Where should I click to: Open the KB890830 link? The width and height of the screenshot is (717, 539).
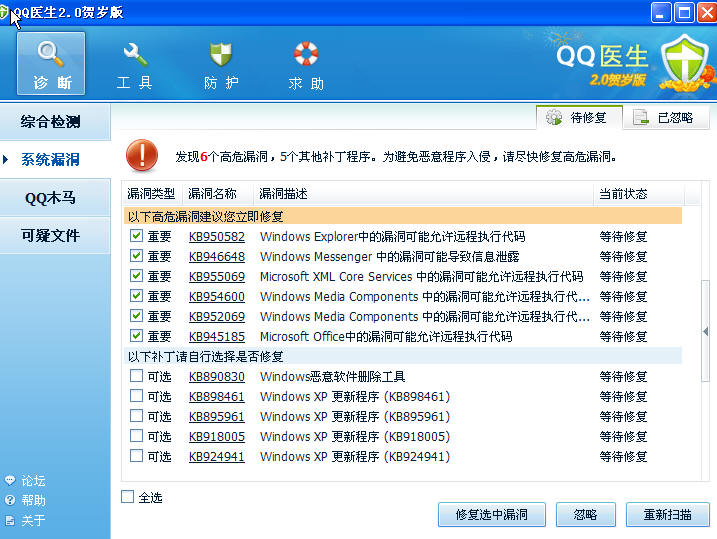[217, 377]
